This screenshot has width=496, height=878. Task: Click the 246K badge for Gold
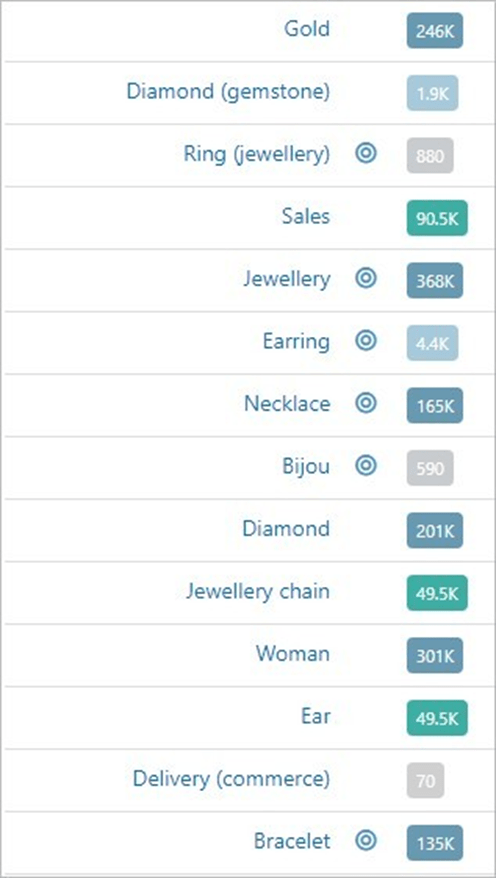[435, 31]
